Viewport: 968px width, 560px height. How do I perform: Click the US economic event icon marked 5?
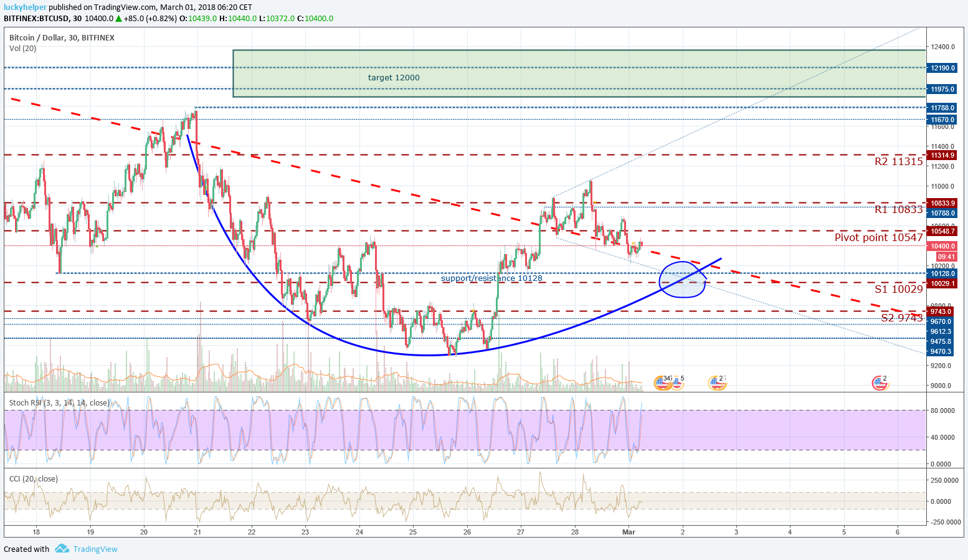677,382
